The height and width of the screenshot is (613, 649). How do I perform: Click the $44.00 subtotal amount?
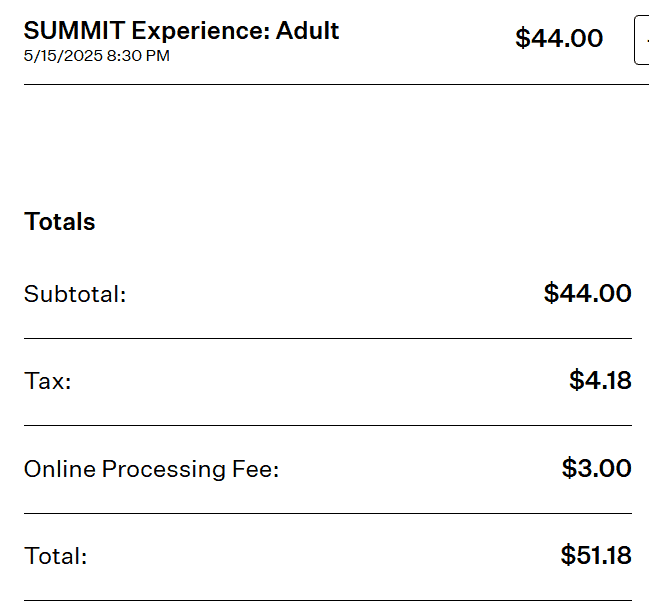[587, 293]
